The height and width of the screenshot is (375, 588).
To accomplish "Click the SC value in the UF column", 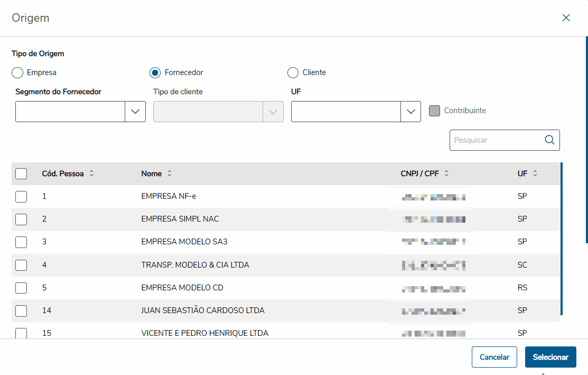I will point(522,264).
